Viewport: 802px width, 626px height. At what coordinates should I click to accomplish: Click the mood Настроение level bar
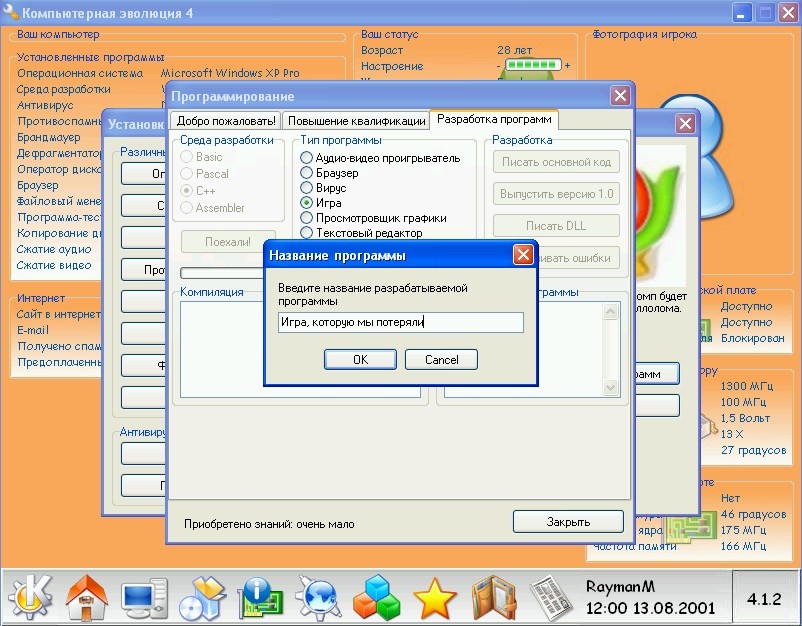(533, 65)
